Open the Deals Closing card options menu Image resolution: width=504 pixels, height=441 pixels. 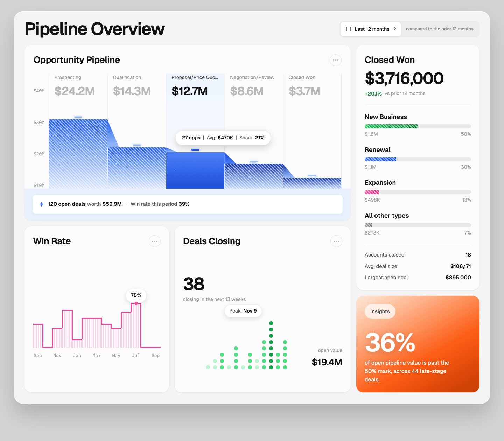click(336, 241)
